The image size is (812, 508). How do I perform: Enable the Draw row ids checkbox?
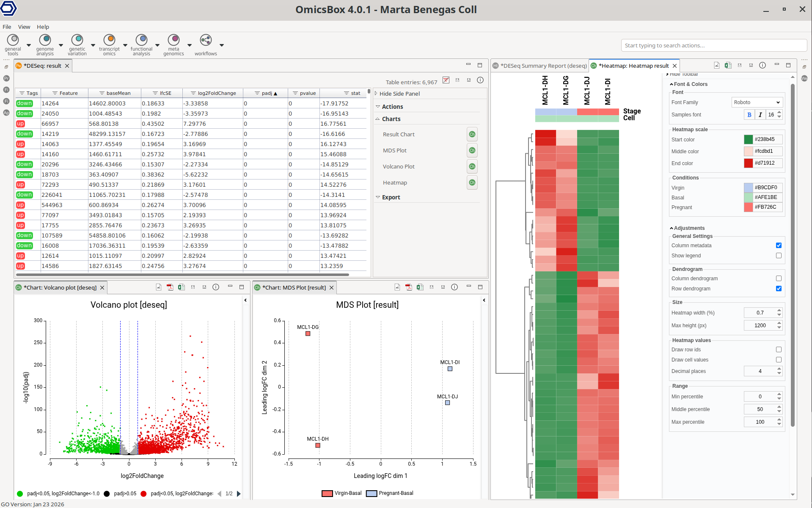click(x=779, y=350)
